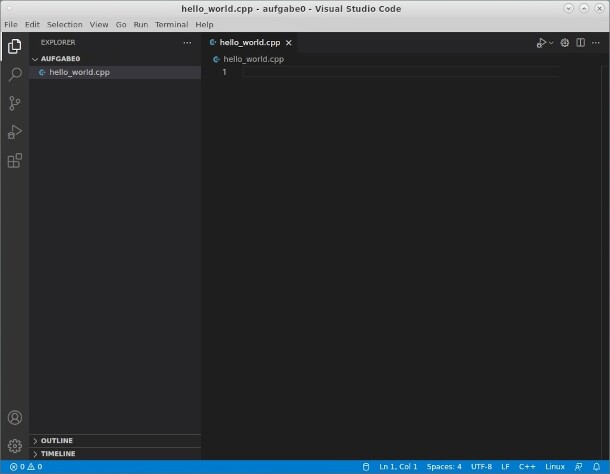Show errors and warnings in status bar
The width and height of the screenshot is (610, 474).
26,467
